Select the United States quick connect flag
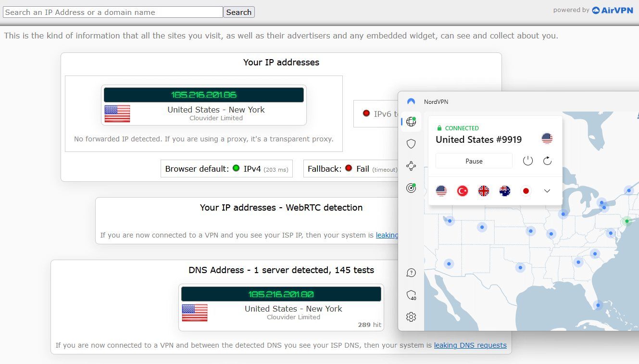The image size is (639, 364). (x=441, y=191)
